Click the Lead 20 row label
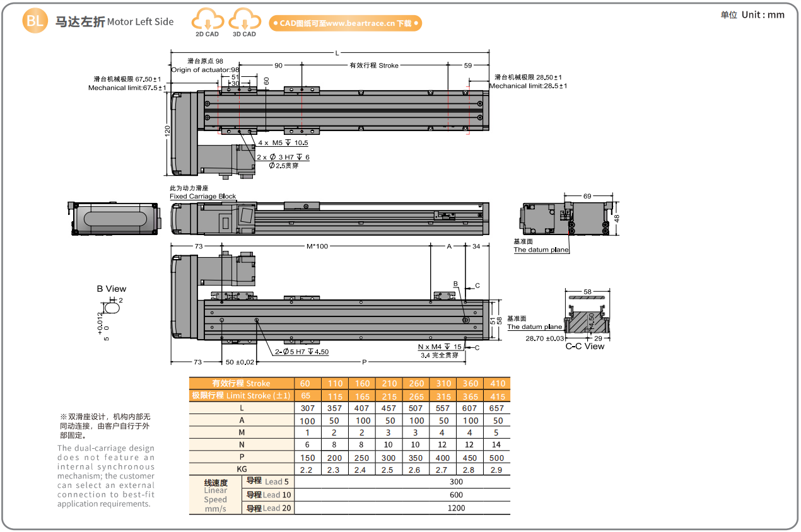The width and height of the screenshot is (801, 532). (268, 508)
